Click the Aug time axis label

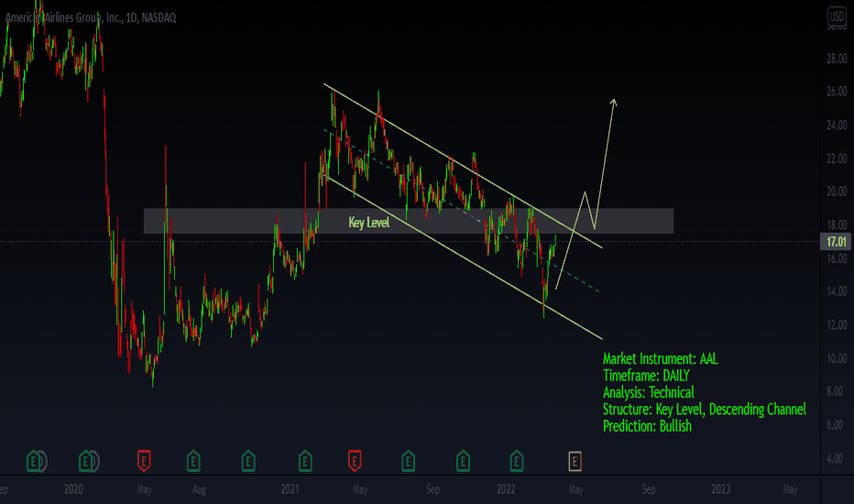(200, 489)
